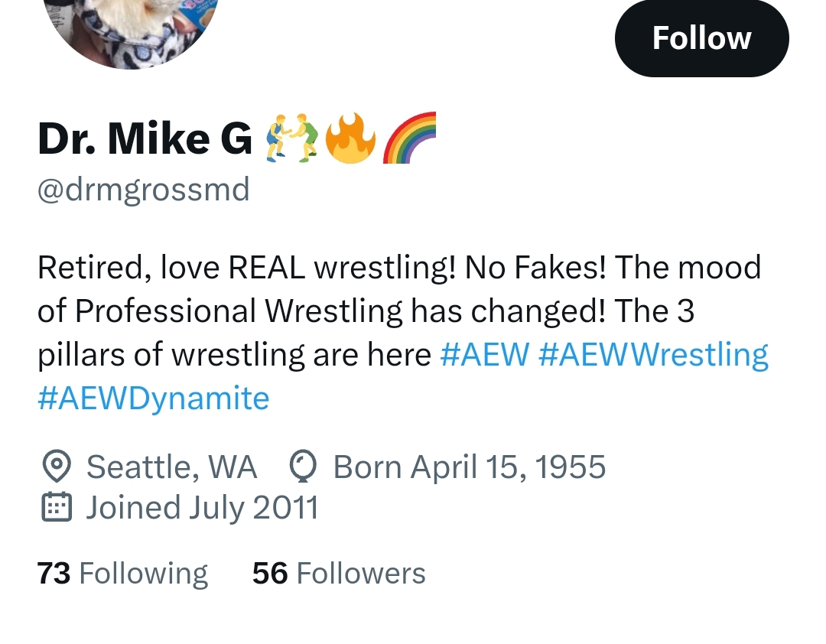Click the Follow button

tap(701, 38)
